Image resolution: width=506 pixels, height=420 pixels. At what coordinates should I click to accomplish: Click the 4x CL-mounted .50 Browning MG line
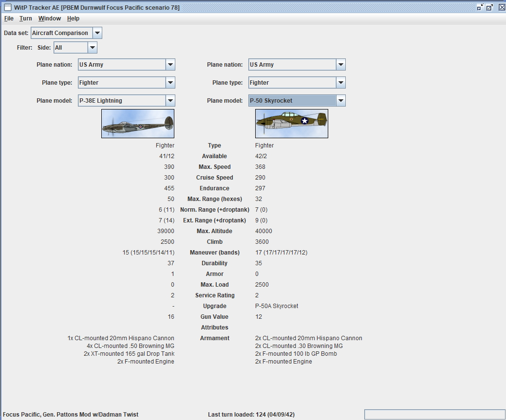point(131,346)
